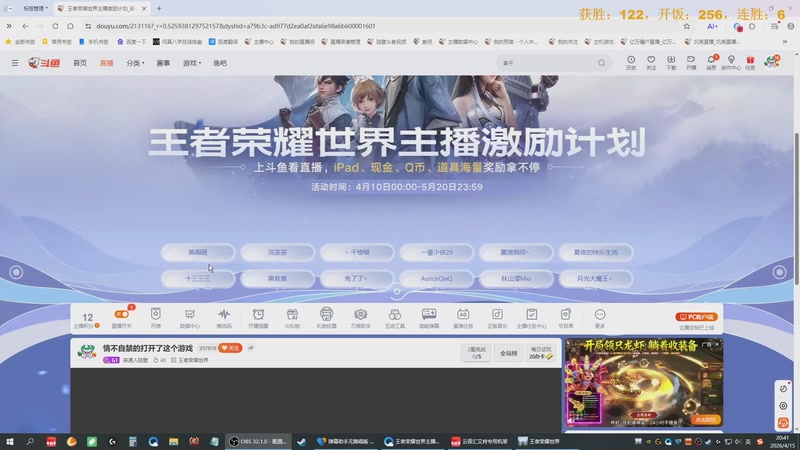800x450 pixels.
Task: Click the orange PC客户端 button
Action: (x=696, y=317)
